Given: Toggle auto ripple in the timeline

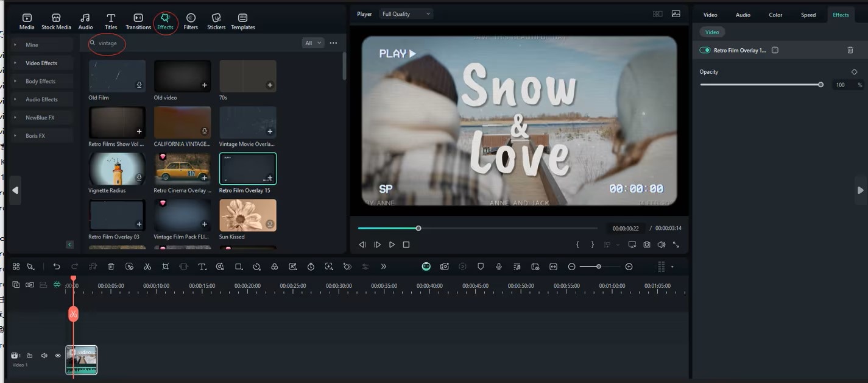Looking at the screenshot, I should click(57, 285).
